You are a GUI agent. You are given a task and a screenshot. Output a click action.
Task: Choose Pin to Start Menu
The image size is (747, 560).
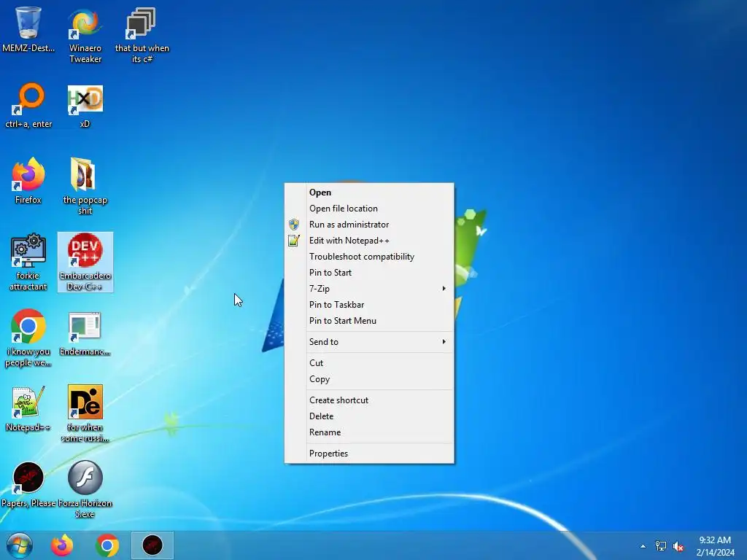(x=369, y=321)
